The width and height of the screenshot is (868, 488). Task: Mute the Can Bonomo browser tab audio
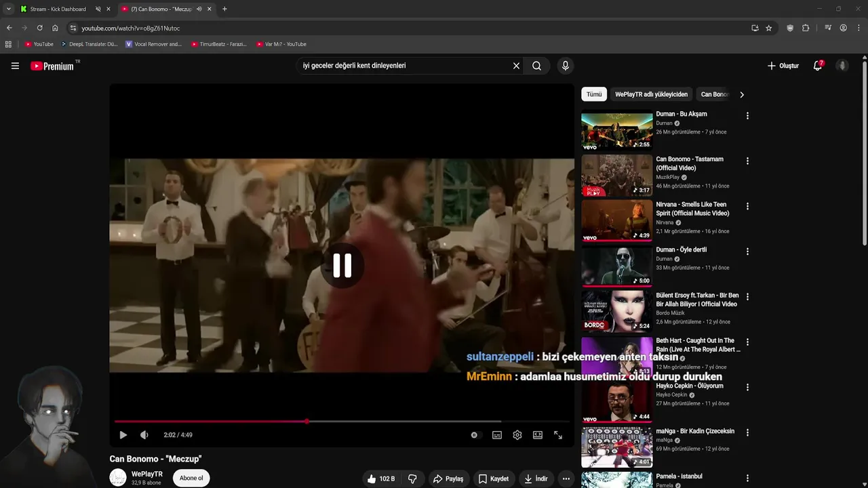[199, 9]
